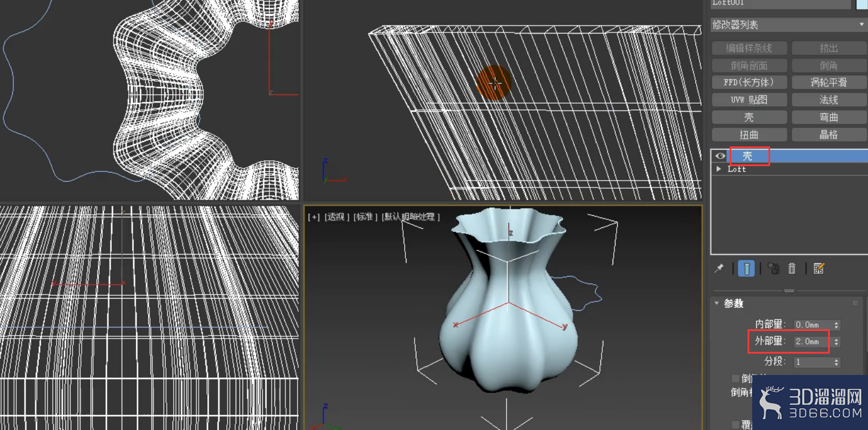868x430 pixels.
Task: Collapse the 参数 rollout
Action: click(x=717, y=303)
